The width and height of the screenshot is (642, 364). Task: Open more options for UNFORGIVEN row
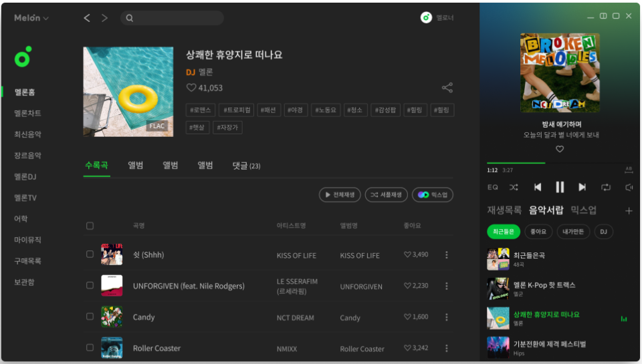pyautogui.click(x=446, y=286)
